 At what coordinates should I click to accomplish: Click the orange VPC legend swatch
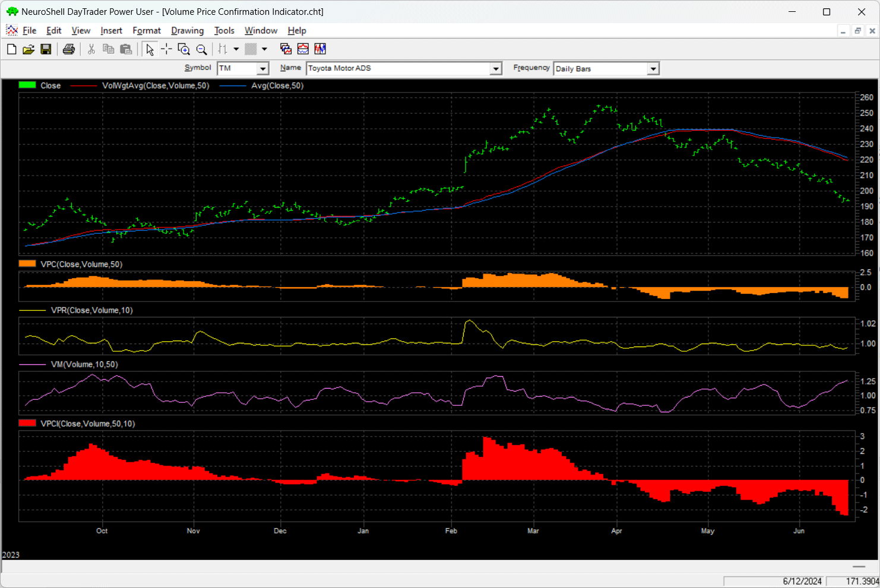tap(27, 264)
